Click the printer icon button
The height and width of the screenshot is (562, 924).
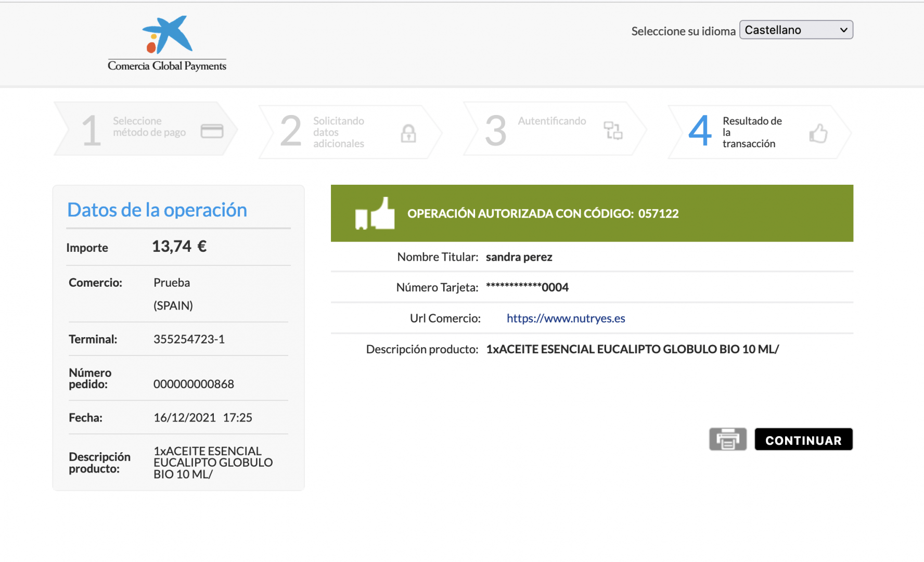tap(727, 439)
